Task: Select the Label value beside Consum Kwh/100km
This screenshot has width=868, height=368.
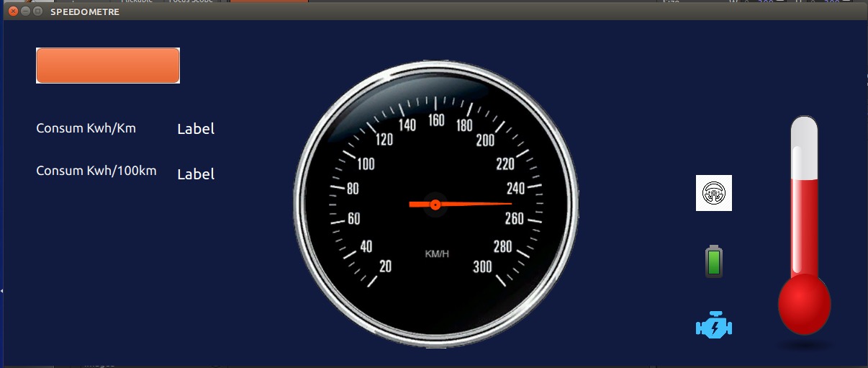Action: point(196,174)
